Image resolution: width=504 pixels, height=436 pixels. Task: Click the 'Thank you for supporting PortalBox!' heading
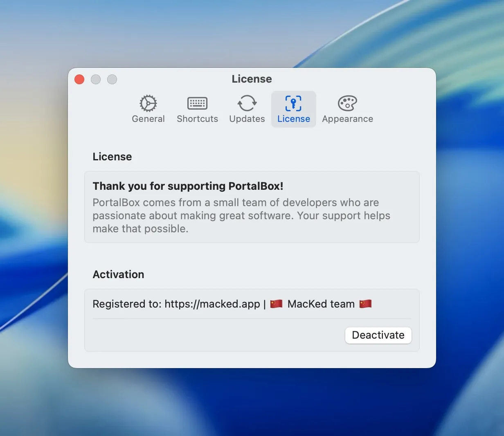pos(188,186)
